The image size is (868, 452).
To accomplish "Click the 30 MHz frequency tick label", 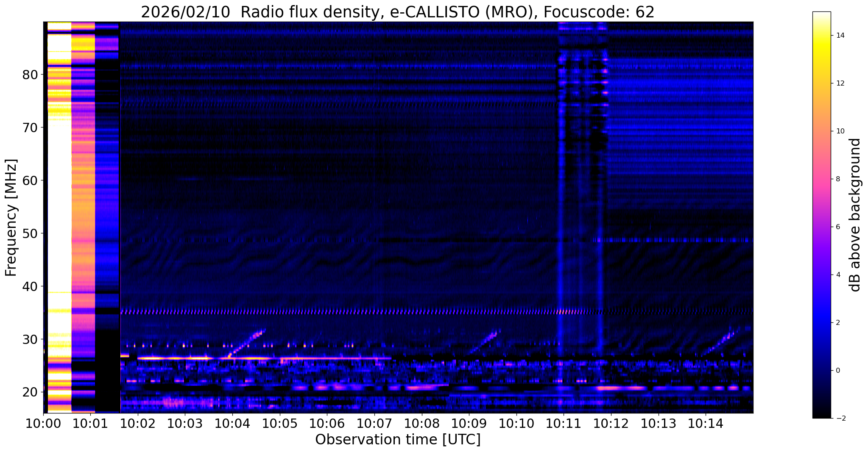I will click(30, 339).
